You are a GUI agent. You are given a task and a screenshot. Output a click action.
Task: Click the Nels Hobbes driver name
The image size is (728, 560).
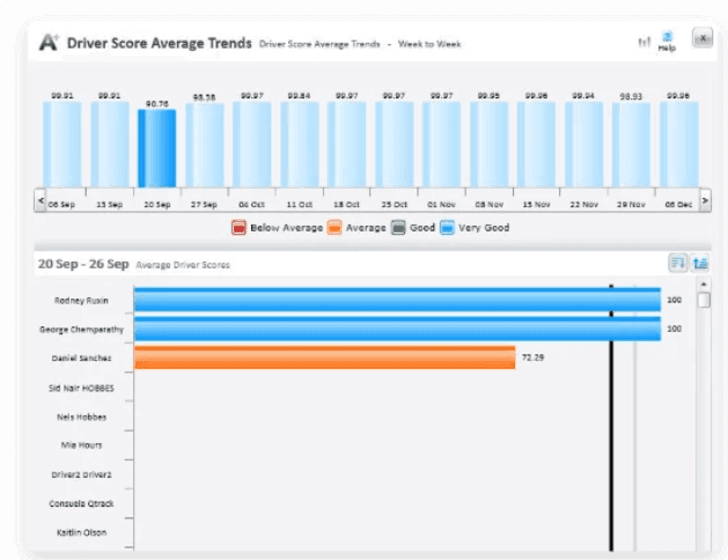tap(81, 416)
